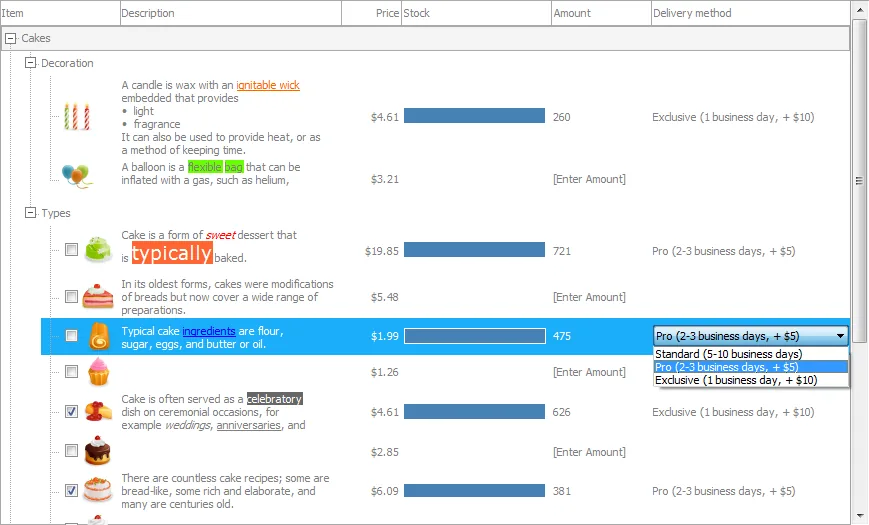Select the white cake with red decorations icon
Viewport: 869px width, 525px height.
98,490
